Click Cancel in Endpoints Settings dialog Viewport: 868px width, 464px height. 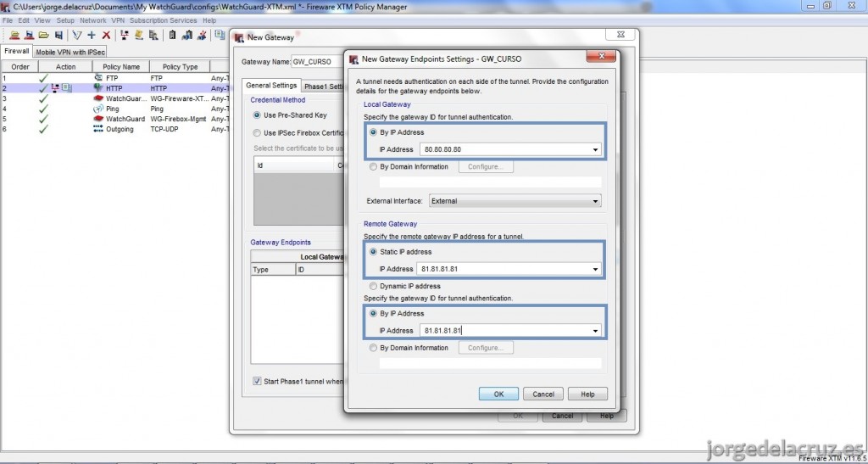(543, 394)
